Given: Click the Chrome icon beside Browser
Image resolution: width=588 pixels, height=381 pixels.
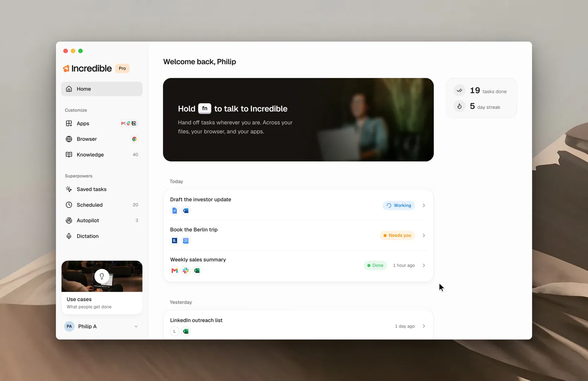Looking at the screenshot, I should tap(134, 139).
